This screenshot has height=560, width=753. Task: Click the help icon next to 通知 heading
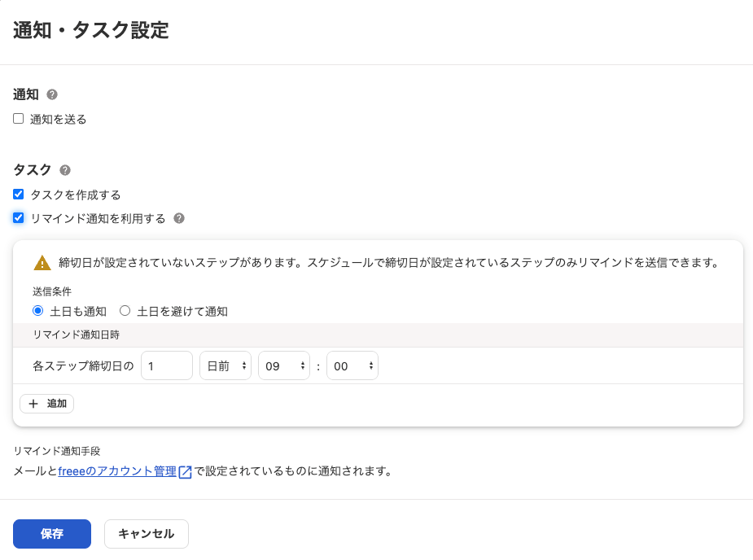[x=52, y=94]
